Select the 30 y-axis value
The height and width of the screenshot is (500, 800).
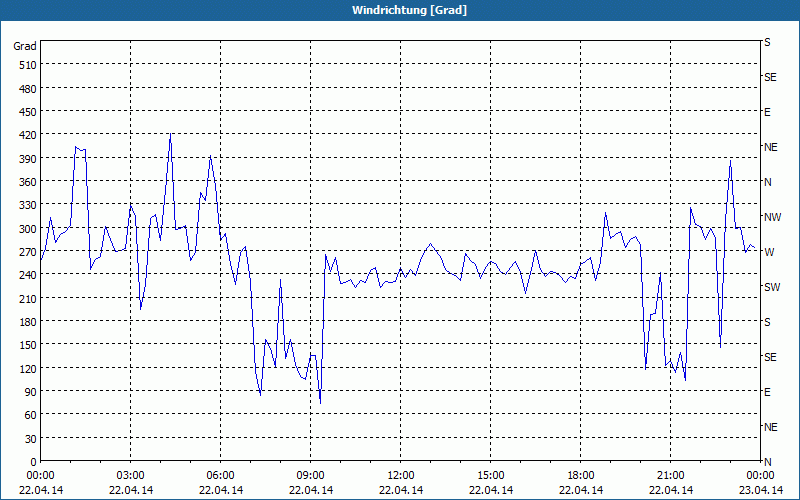(x=31, y=439)
